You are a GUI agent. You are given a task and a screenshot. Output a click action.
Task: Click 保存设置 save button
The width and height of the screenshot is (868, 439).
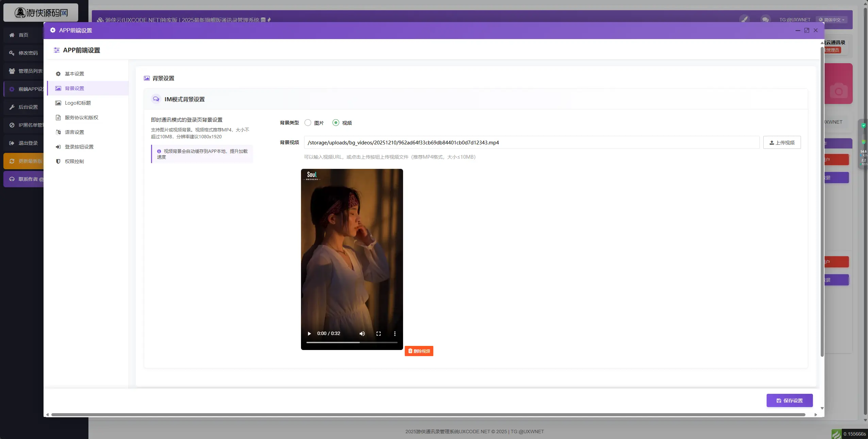(789, 401)
